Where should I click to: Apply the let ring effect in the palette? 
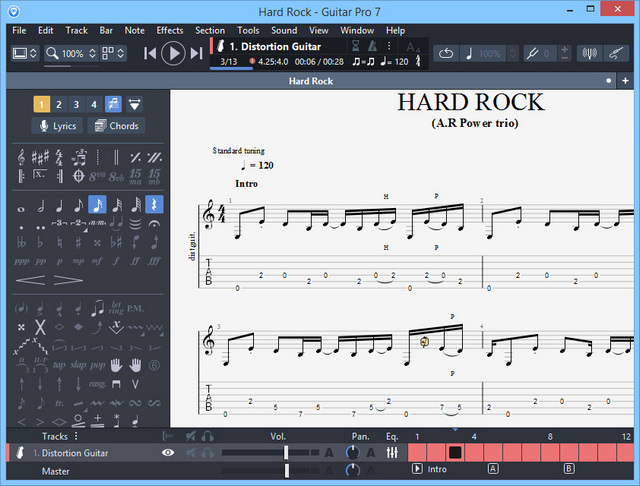tap(116, 308)
